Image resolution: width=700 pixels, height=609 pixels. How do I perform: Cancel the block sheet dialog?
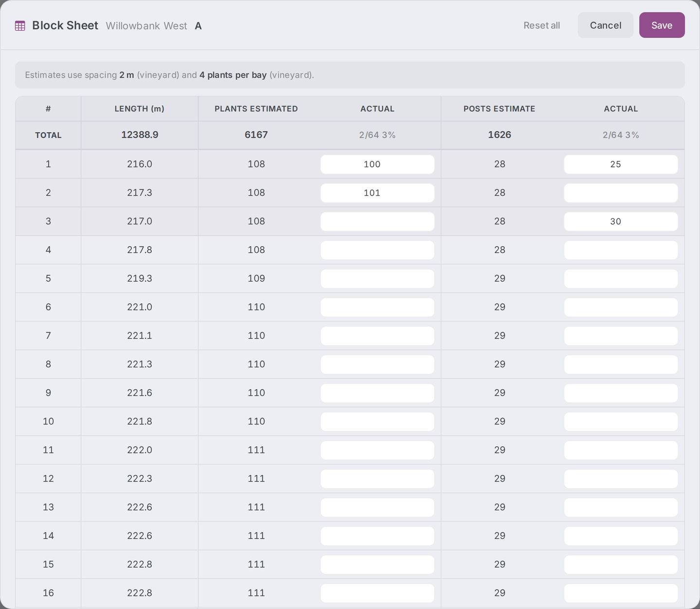coord(606,25)
